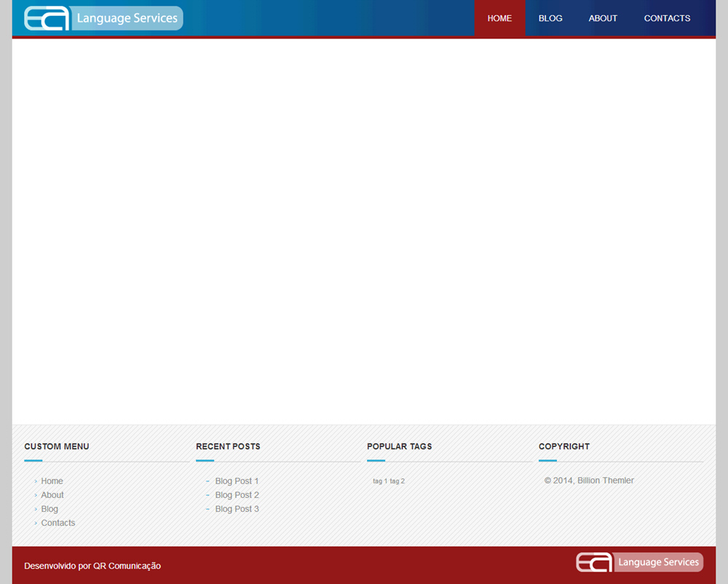
Task: Click the footer EA Language Services logo
Action: click(639, 562)
